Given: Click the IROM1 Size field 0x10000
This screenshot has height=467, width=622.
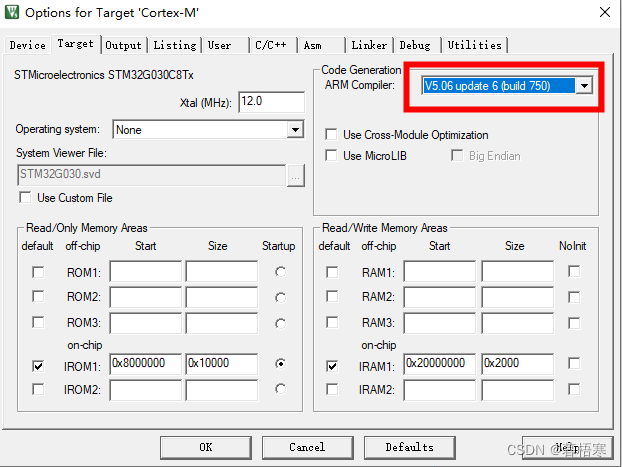Looking at the screenshot, I should click(x=222, y=364).
